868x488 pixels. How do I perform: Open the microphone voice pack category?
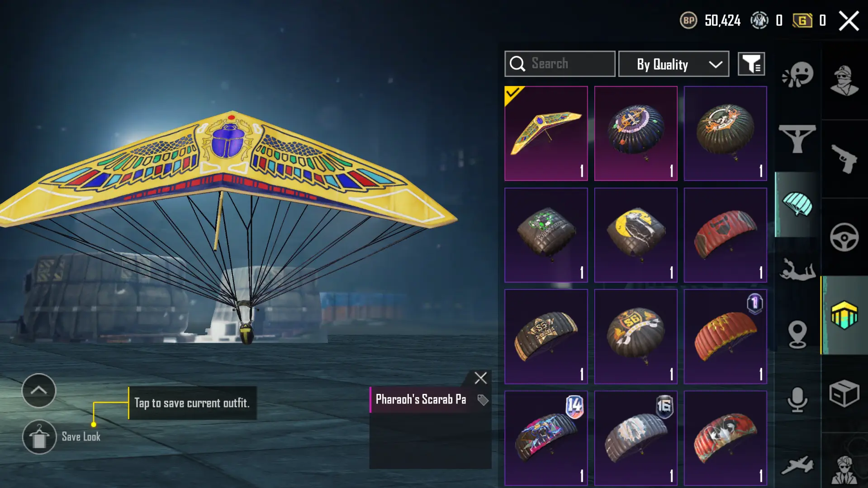(797, 400)
